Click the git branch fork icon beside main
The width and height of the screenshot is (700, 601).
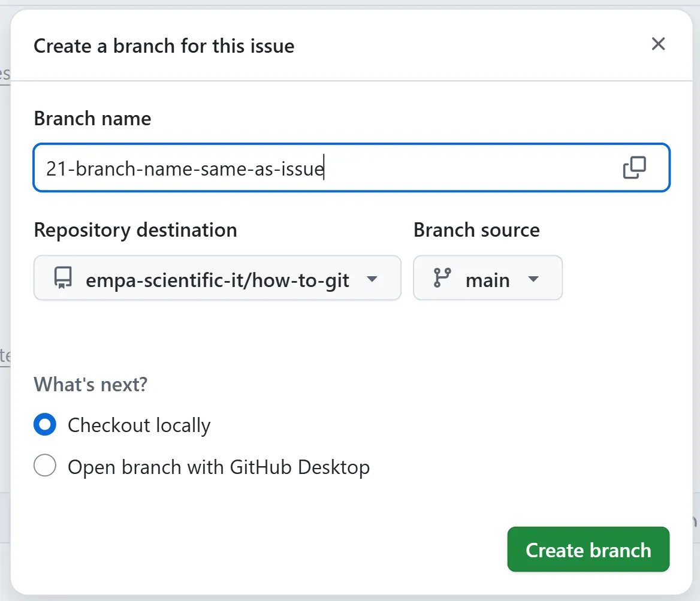442,277
